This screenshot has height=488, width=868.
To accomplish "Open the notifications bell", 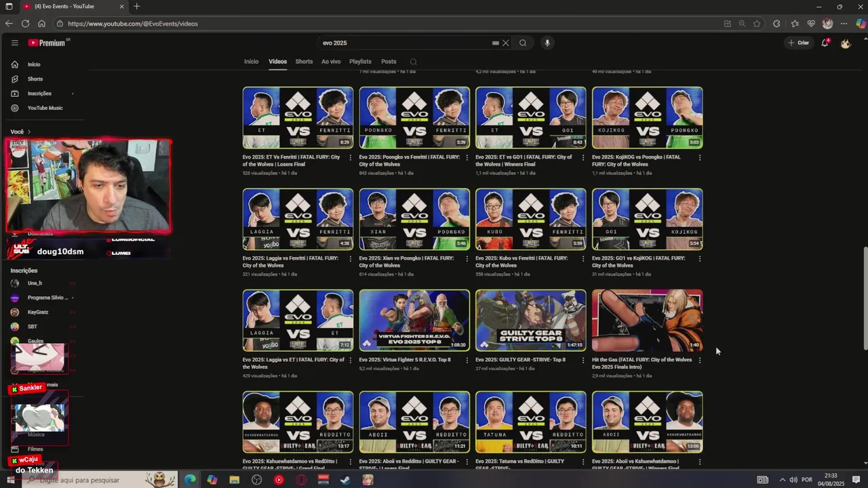I will (825, 43).
